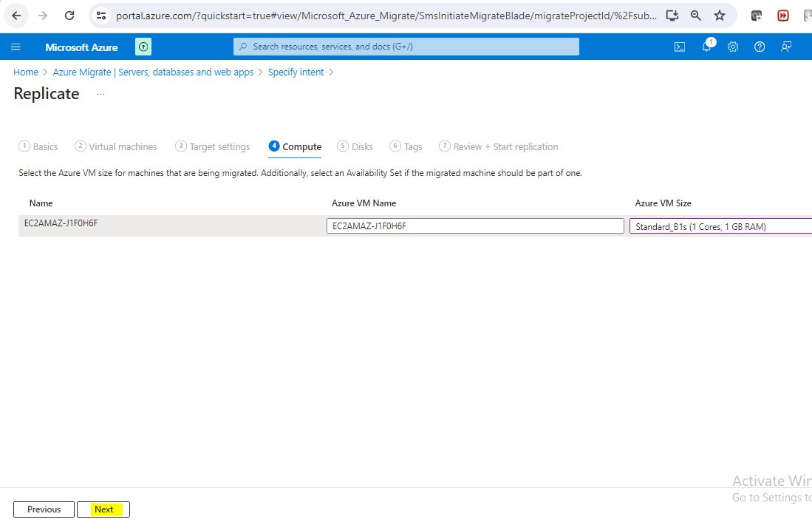Click the browser zoom magnifier icon
812x525 pixels.
coord(695,15)
